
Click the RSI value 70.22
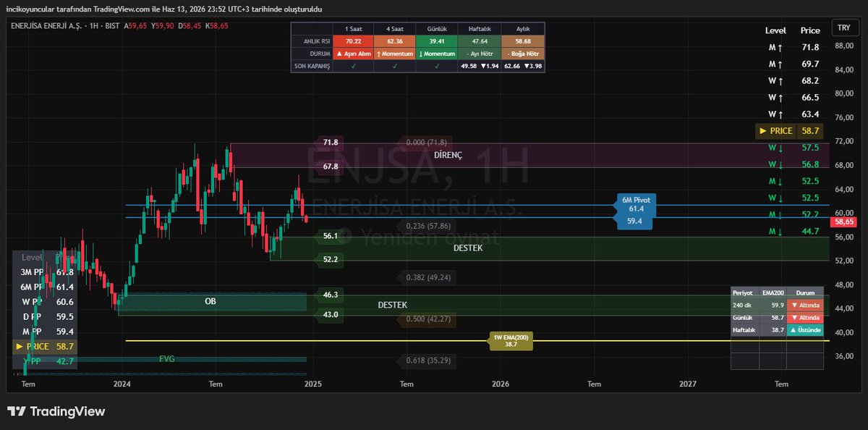pyautogui.click(x=354, y=41)
